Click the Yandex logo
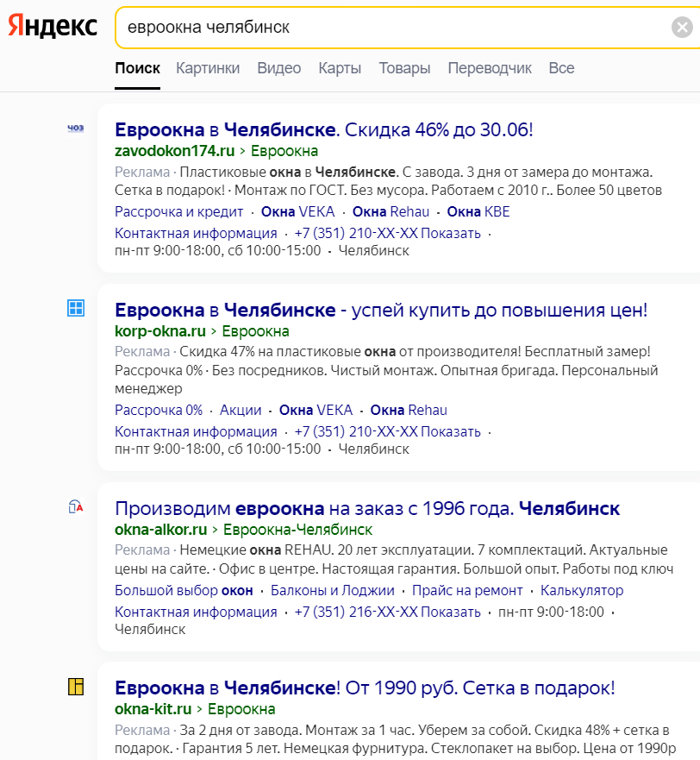700x760 pixels. 53,27
